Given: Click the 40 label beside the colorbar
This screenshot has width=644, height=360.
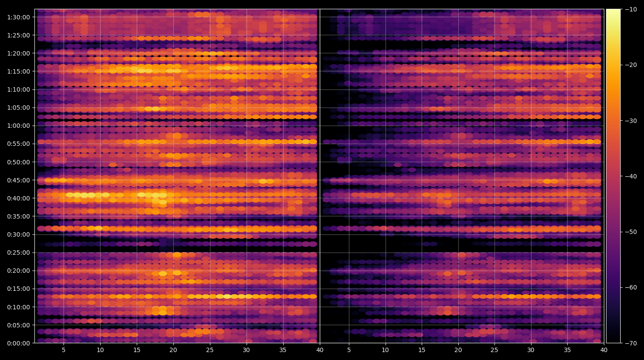Looking at the screenshot, I should tap(604, 350).
